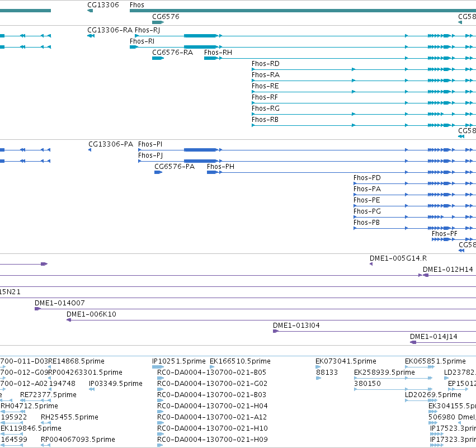Viewport: 476px width, 448px height.
Task: Click EST label 195922
Action: click(x=14, y=418)
